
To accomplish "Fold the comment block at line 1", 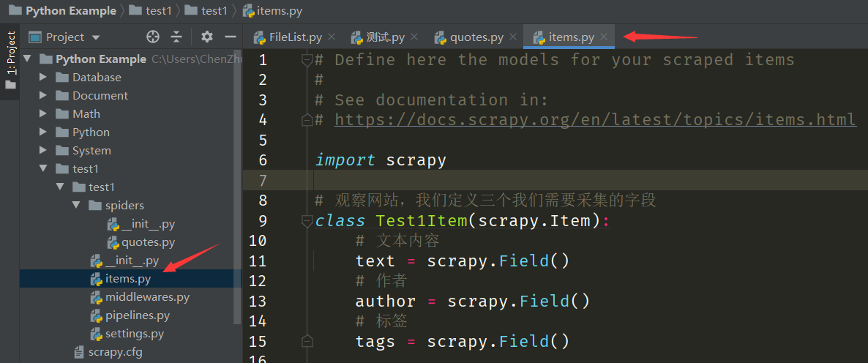I will tap(307, 60).
